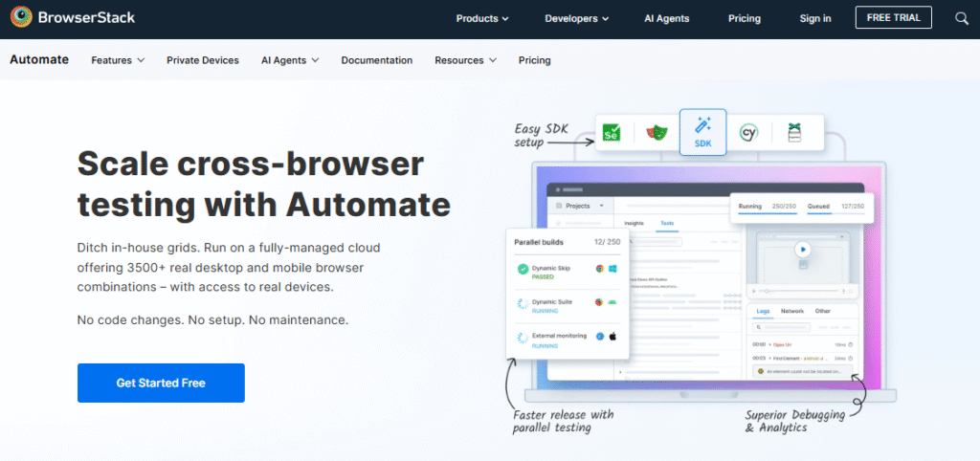The width and height of the screenshot is (980, 461).
Task: Click the FREE TRIAL button
Action: click(893, 17)
